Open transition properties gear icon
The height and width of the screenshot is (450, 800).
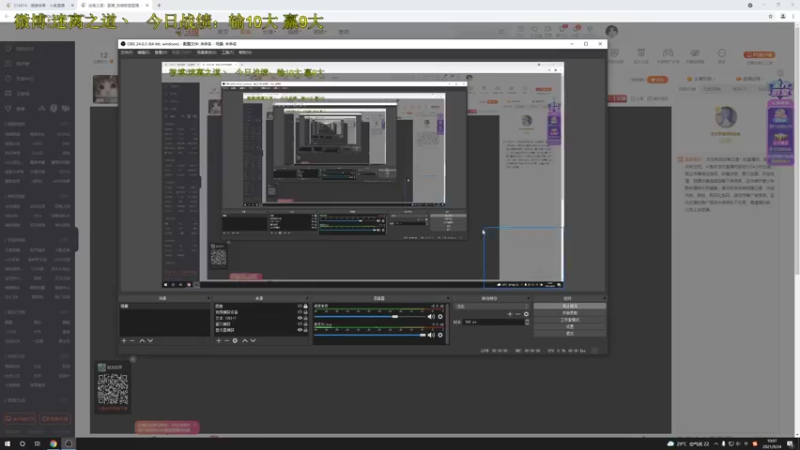[526, 314]
